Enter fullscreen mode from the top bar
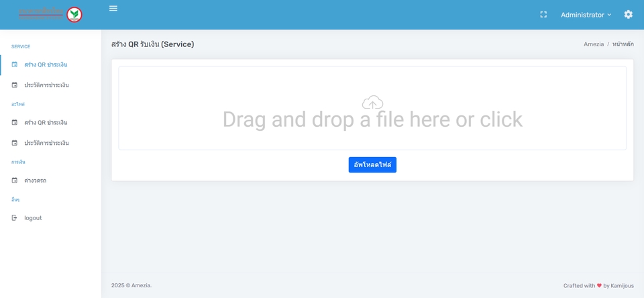The image size is (644, 298). [x=543, y=15]
